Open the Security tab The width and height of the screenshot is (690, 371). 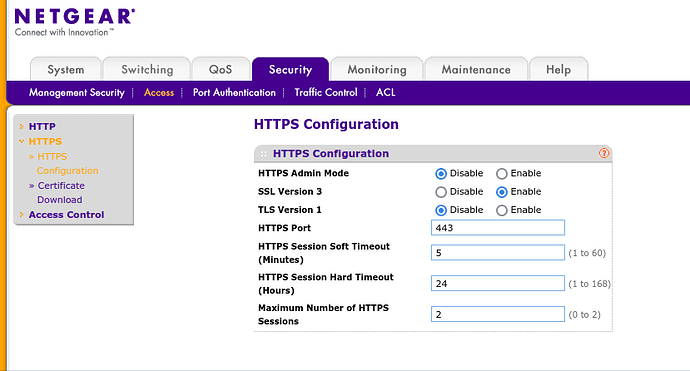290,69
